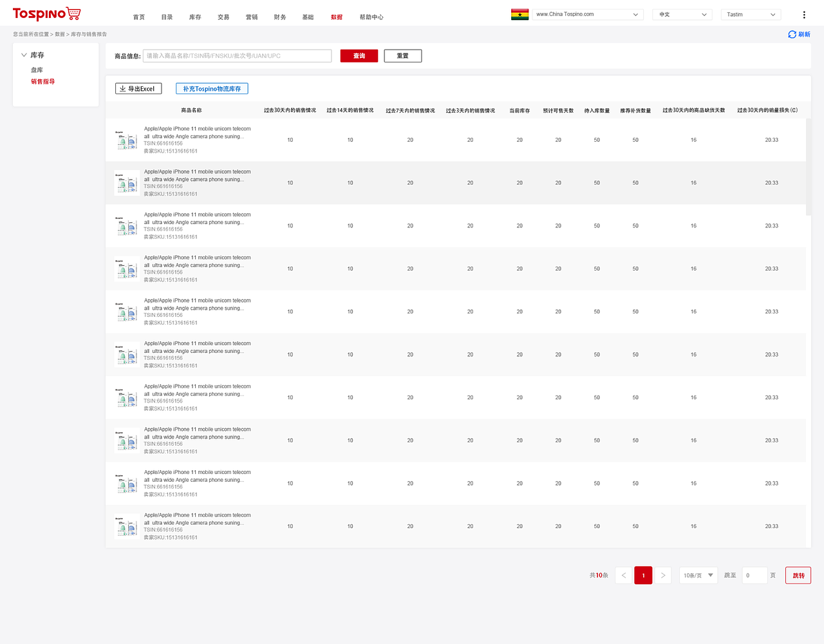Open the 数据 top navigation menu
Image resolution: width=824 pixels, height=644 pixels.
point(337,17)
